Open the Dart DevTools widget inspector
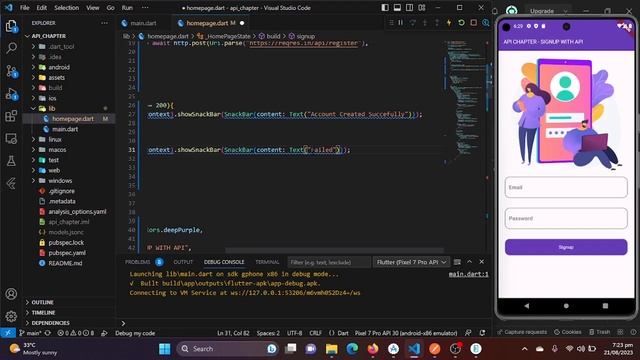This screenshot has height=360, width=640. click(486, 23)
